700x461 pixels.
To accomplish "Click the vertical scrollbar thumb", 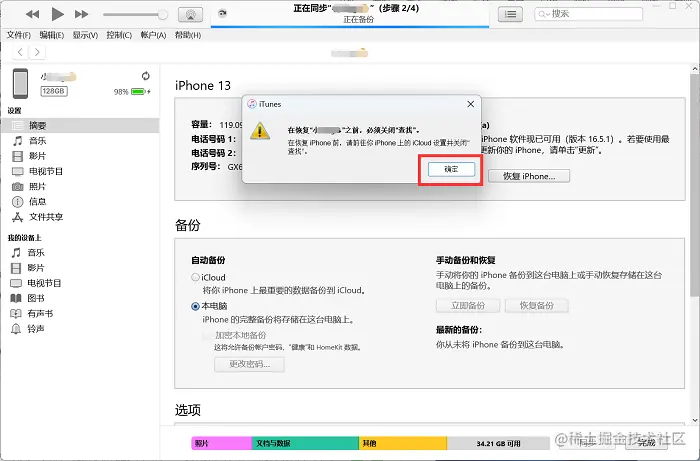I will tap(695, 185).
